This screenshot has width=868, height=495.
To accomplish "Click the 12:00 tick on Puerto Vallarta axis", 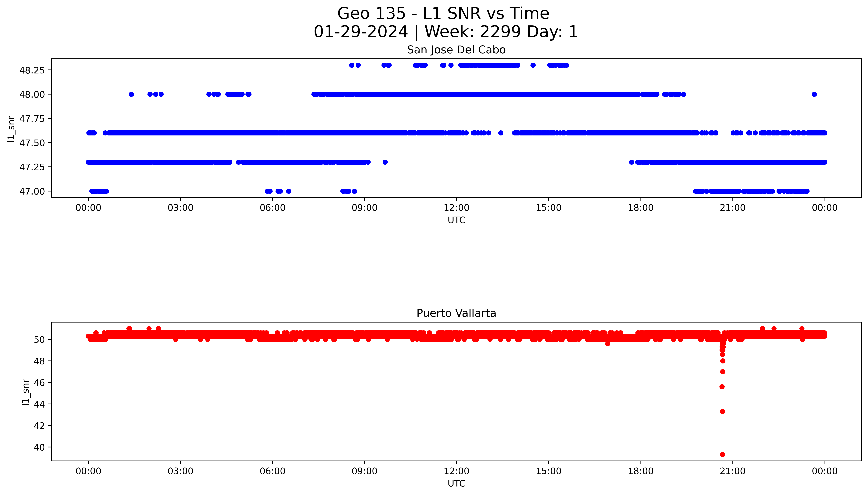I will (x=456, y=471).
